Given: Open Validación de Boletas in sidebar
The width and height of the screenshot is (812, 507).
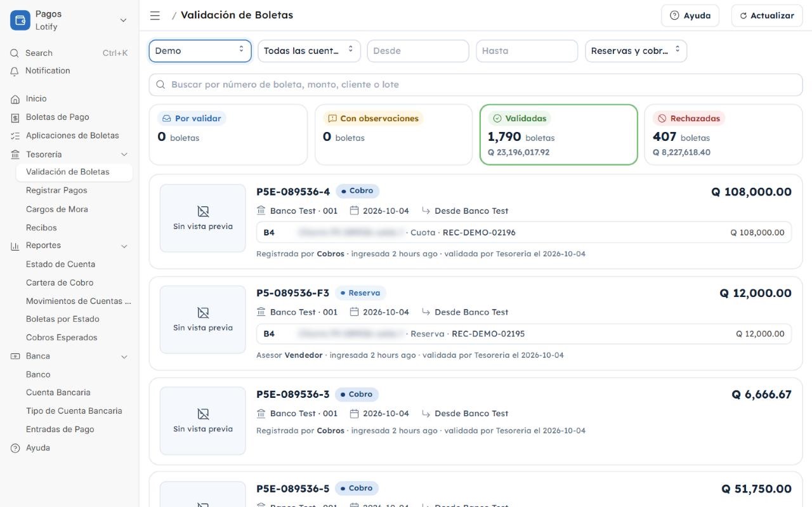Looking at the screenshot, I should 74,172.
